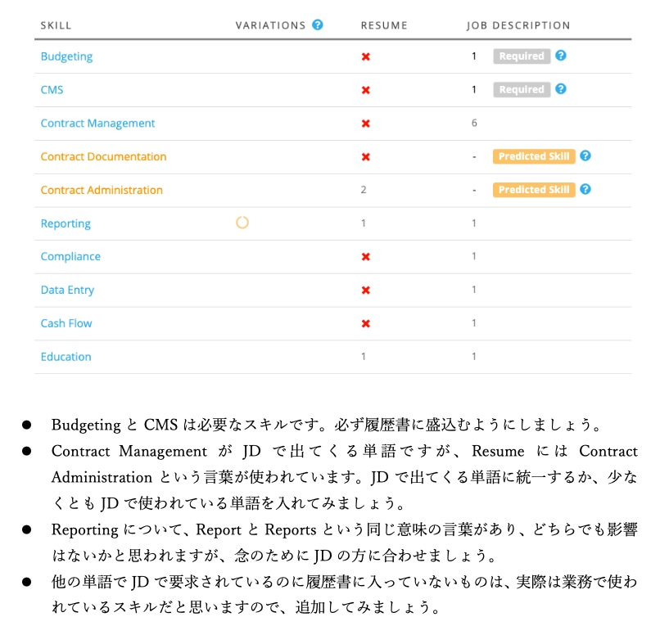Click job description count 6 for Contract Management
Viewport: 660px width, 644px height.
click(474, 123)
